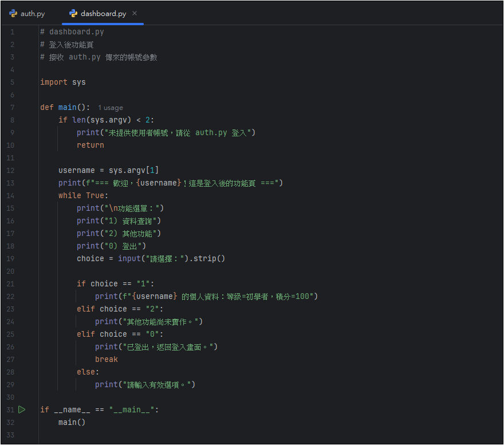Click line number 19 in the gutter
Screen dimensions: 504x445
(11, 258)
